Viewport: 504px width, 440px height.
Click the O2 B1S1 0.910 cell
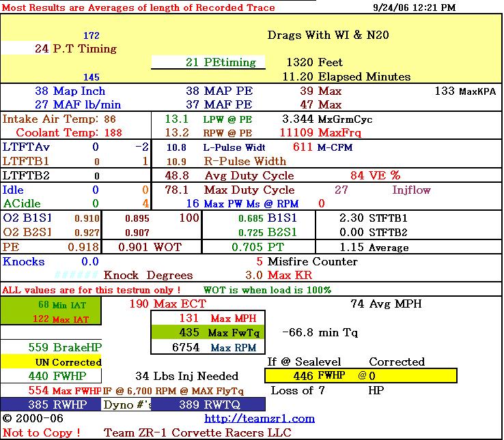[x=51, y=218]
